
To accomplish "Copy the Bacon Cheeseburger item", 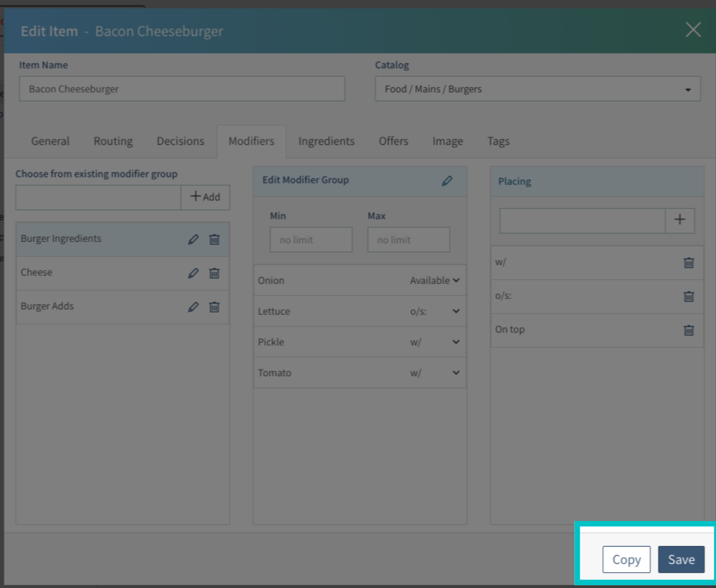I will pos(626,559).
